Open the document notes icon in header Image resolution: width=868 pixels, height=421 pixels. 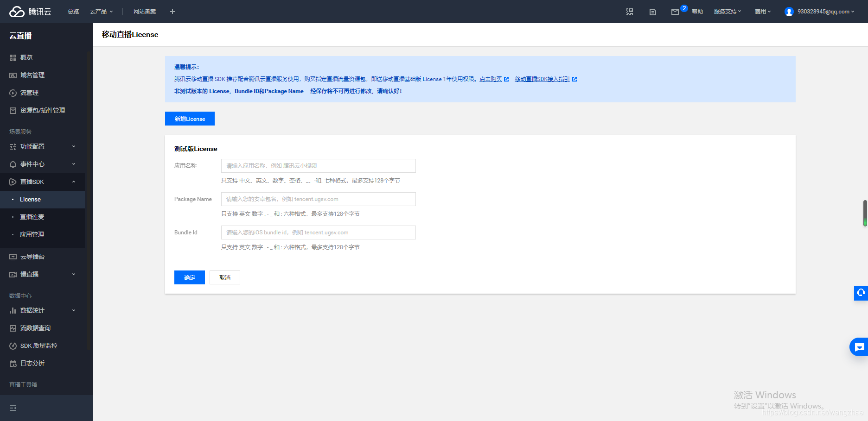click(x=652, y=12)
